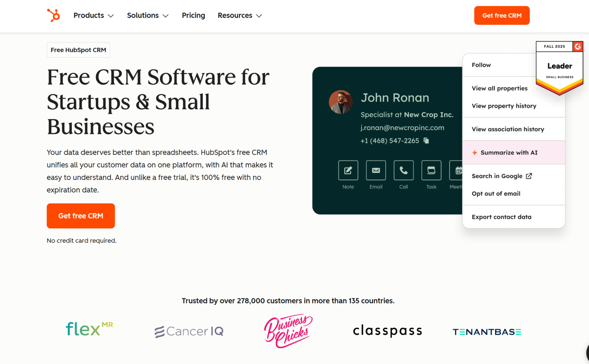Click the classpass logo
Screen dimensions: 589x364
click(x=387, y=330)
